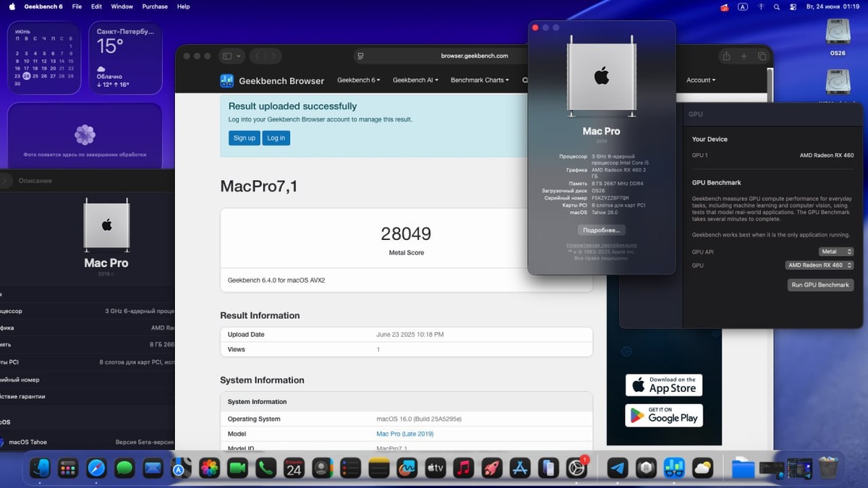This screenshot has width=868, height=488.
Task: Click the Geekbench Browser logo icon
Action: point(227,80)
